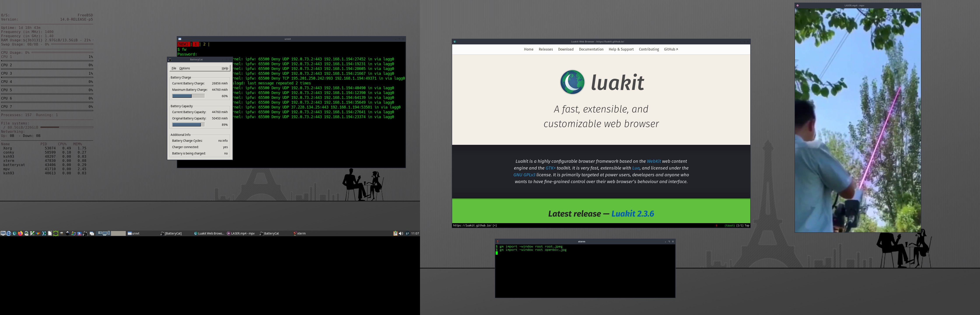
Task: Click the tray icon next to clock
Action: [408, 233]
